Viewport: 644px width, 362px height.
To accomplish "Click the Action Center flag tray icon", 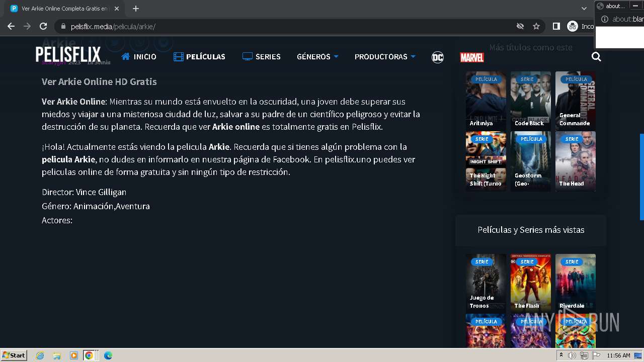I will tap(596, 355).
